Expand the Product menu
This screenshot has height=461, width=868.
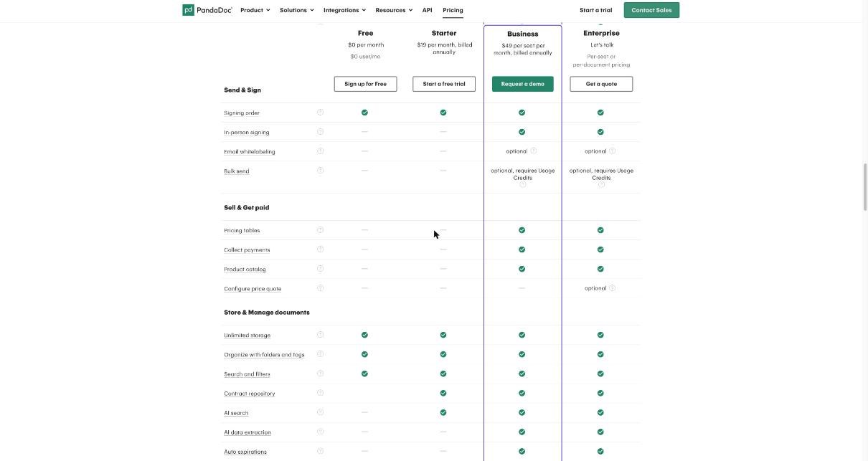click(255, 10)
